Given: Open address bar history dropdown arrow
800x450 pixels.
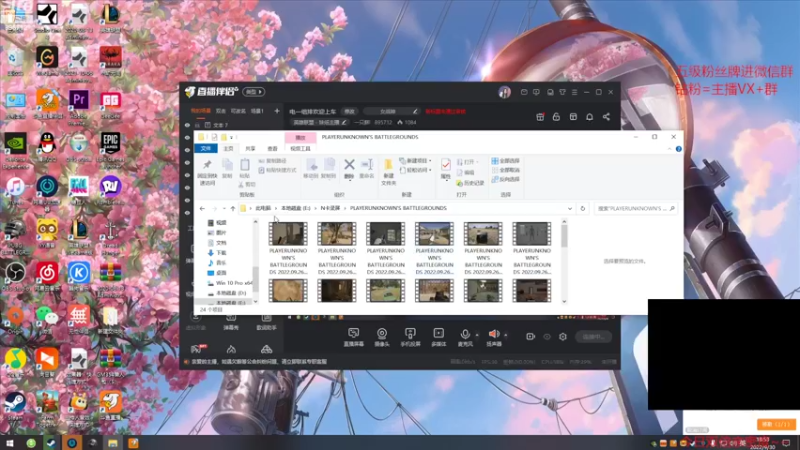Looking at the screenshot, I should pyautogui.click(x=571, y=209).
